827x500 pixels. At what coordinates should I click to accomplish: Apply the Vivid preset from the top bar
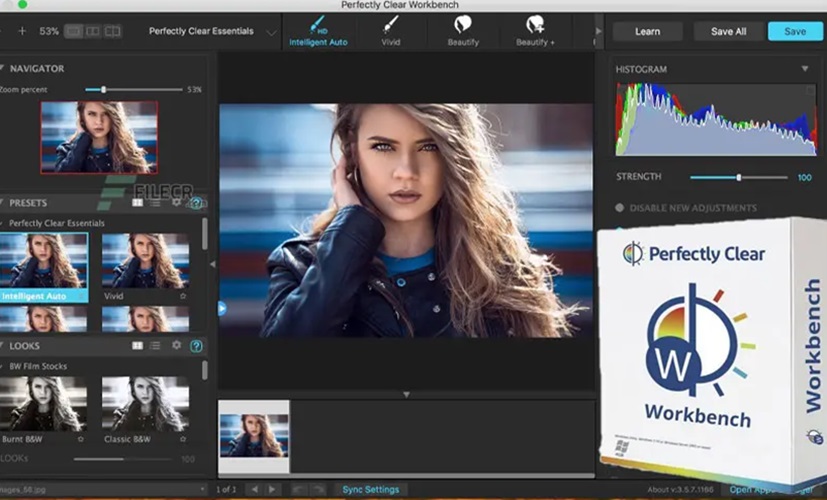coord(391,30)
